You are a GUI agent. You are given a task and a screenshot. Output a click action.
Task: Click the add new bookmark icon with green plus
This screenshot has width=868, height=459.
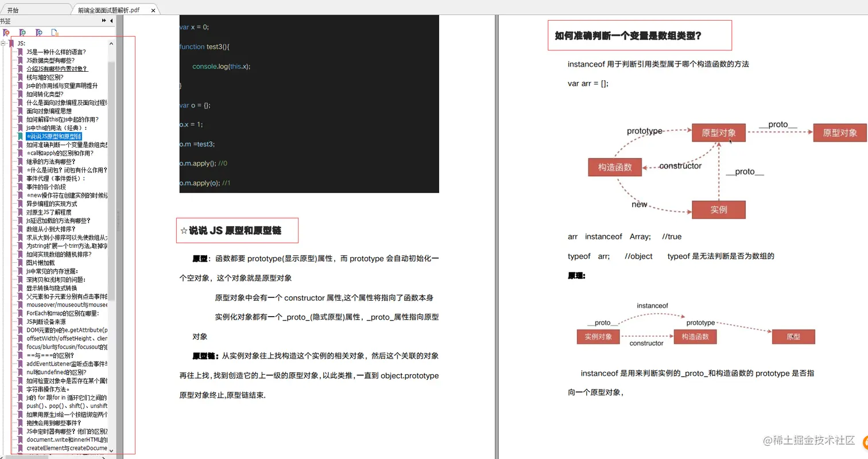click(23, 33)
